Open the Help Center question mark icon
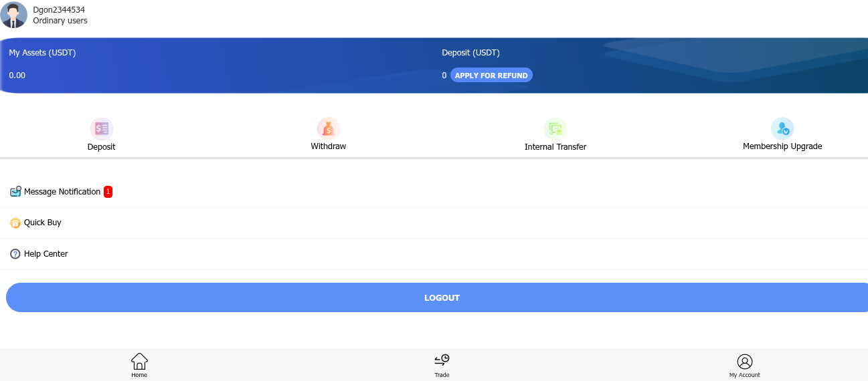The width and height of the screenshot is (868, 381). coord(15,254)
